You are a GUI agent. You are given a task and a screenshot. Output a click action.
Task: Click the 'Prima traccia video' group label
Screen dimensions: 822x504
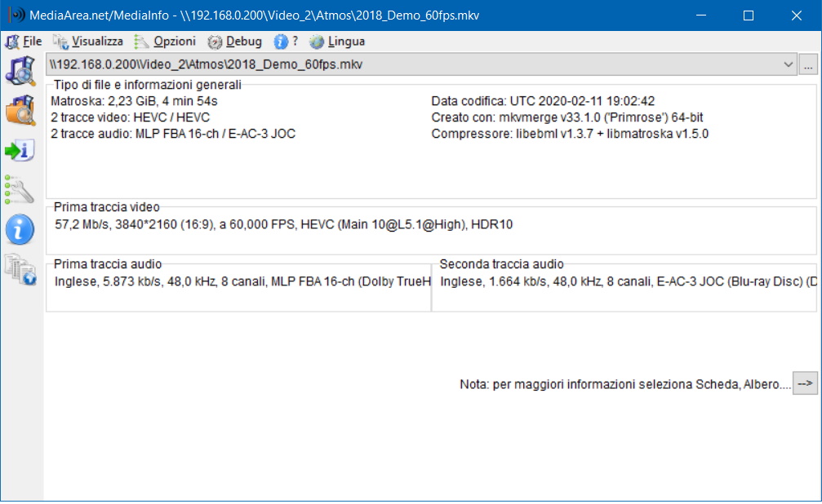(106, 207)
